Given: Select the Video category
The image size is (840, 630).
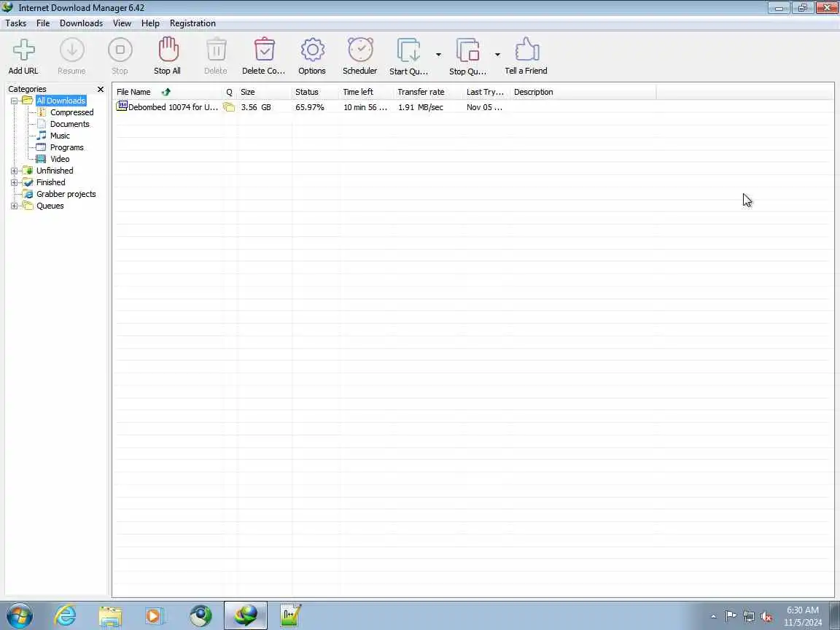Looking at the screenshot, I should coord(60,159).
